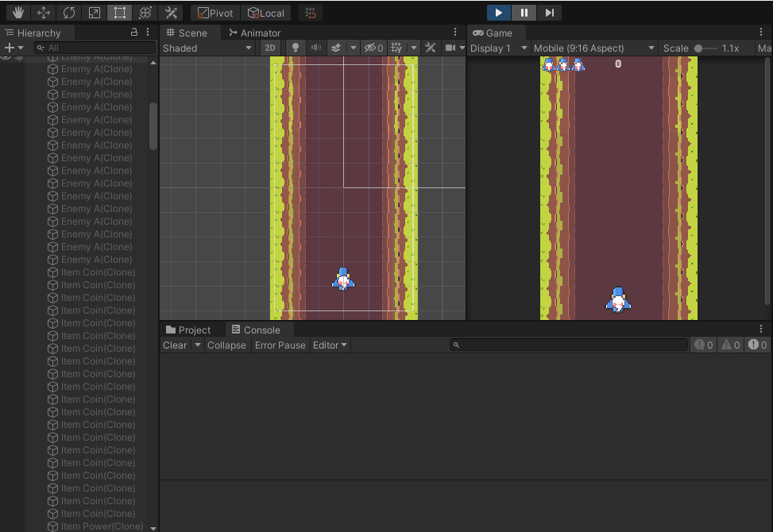
Task: Toggle scene audio mute speaker
Action: pos(315,48)
